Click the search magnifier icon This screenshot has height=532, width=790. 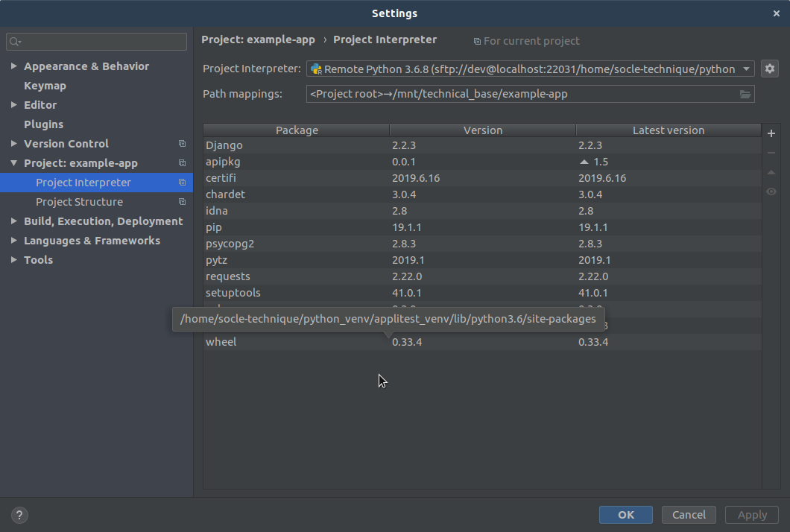(x=15, y=41)
